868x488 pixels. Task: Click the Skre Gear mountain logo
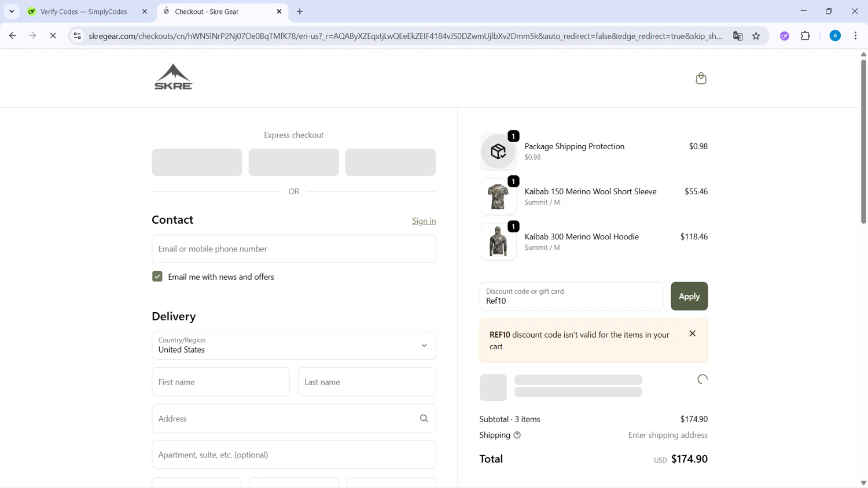[173, 77]
